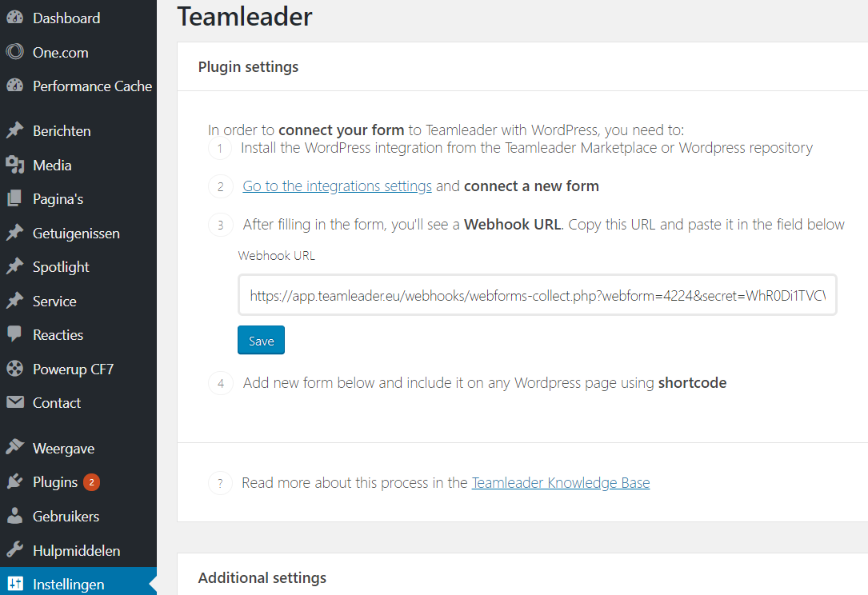Follow the 'Go to the integrations settings' link
Image resolution: width=868 pixels, height=595 pixels.
pos(337,186)
